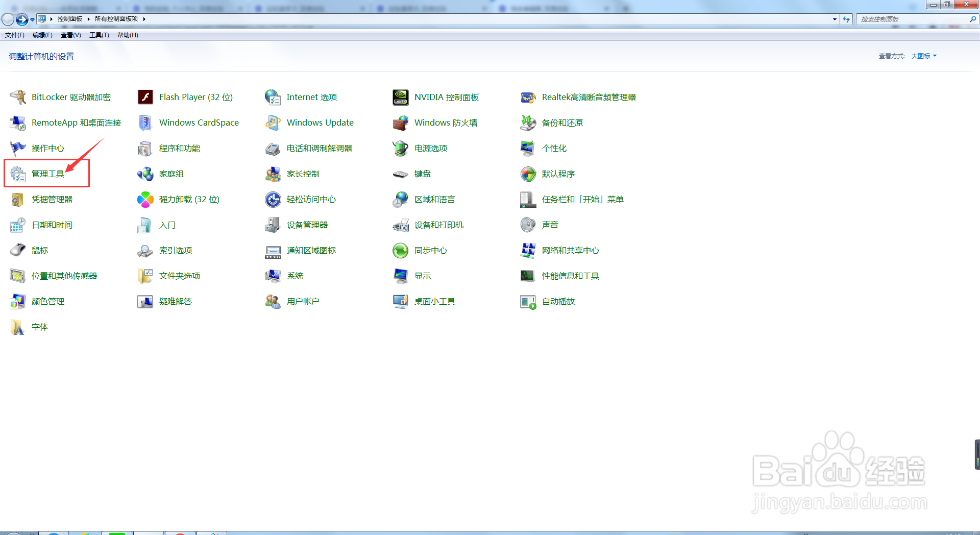Open the Realtek audio manager icon
Image resolution: width=980 pixels, height=535 pixels.
point(528,97)
